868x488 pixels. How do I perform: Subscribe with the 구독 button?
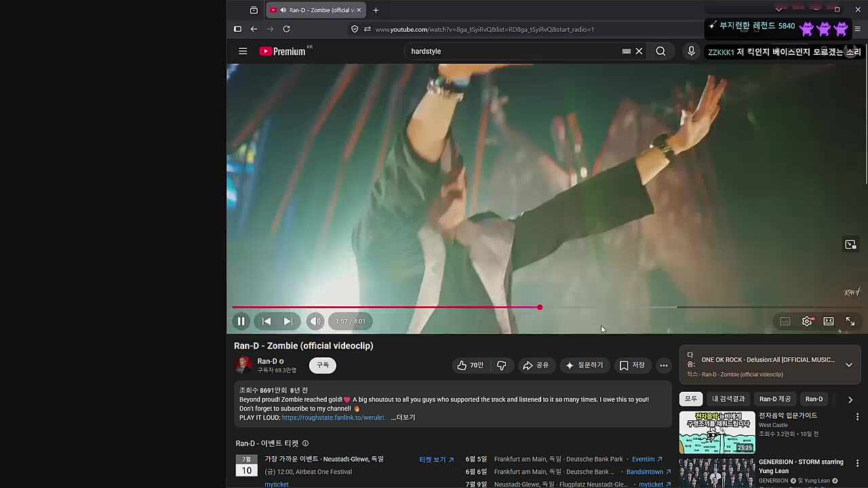pyautogui.click(x=323, y=365)
